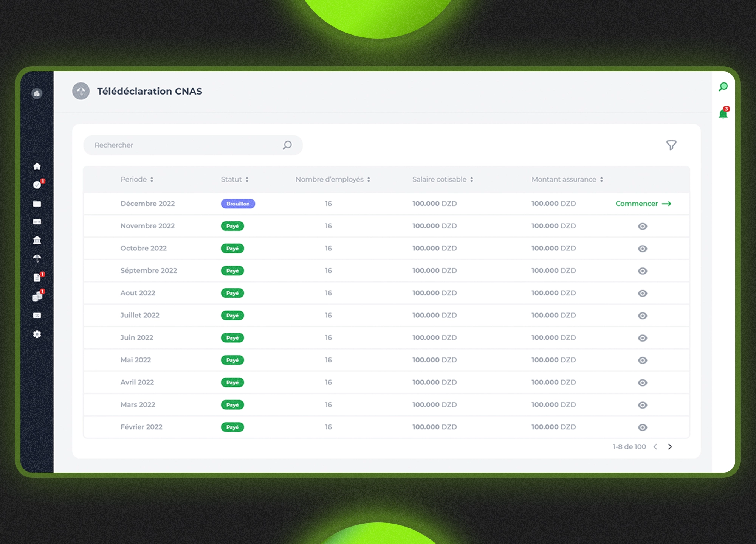756x544 pixels.
Task: Open the umbrella insurance icon in the sidebar
Action: tap(37, 258)
